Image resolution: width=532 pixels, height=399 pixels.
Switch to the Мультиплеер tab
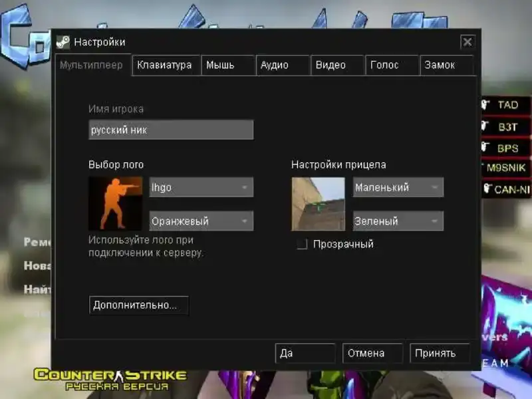pyautogui.click(x=92, y=65)
